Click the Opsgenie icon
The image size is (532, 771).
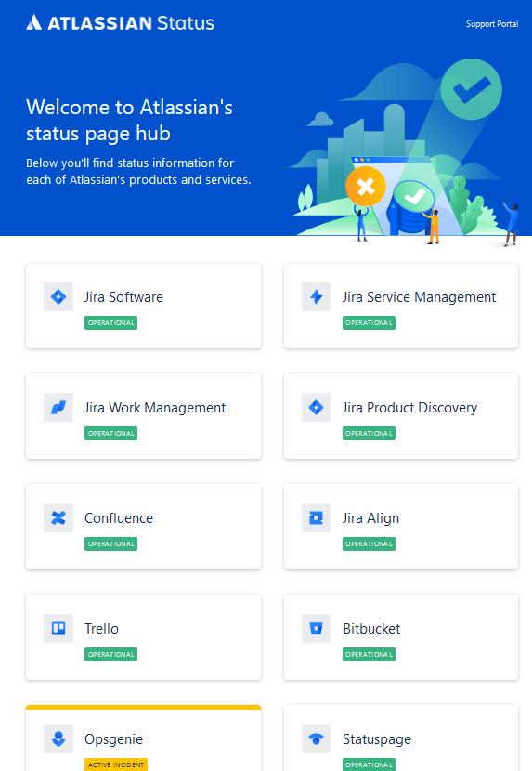point(58,739)
